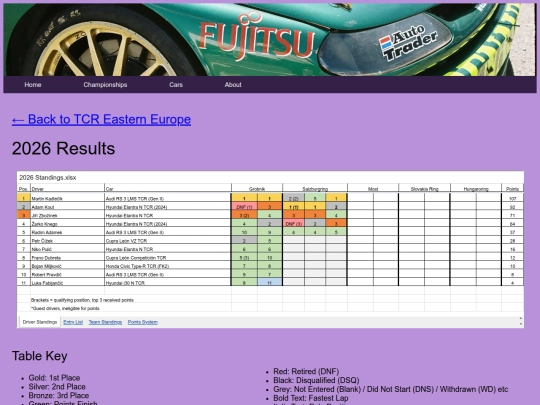The image size is (540, 405).
Task: Open the Home menu item
Action: [x=33, y=85]
